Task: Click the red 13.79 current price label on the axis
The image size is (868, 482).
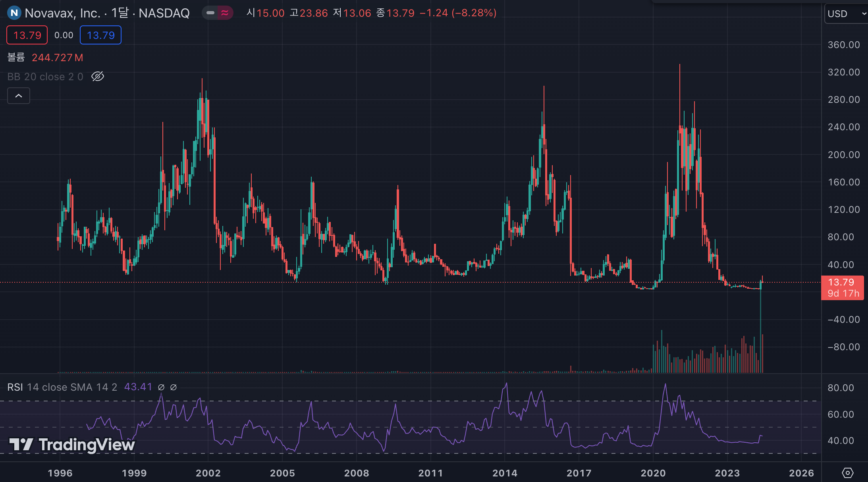Action: point(842,283)
